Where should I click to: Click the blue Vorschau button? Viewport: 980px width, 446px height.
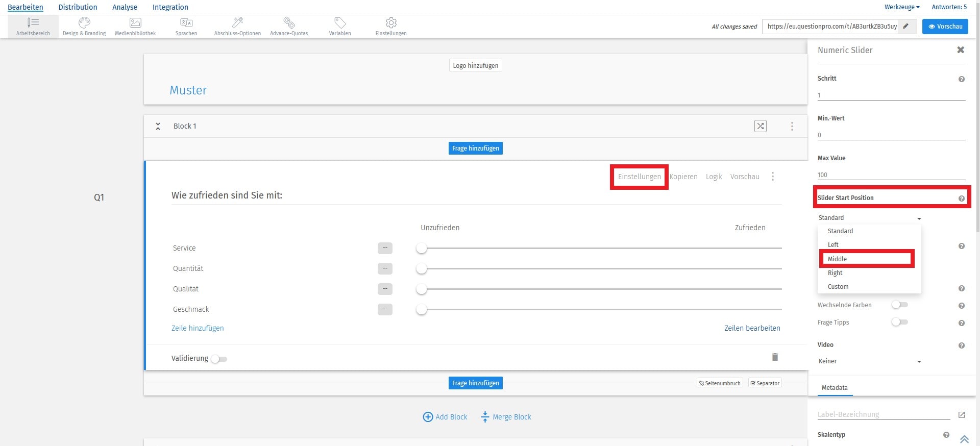945,27
